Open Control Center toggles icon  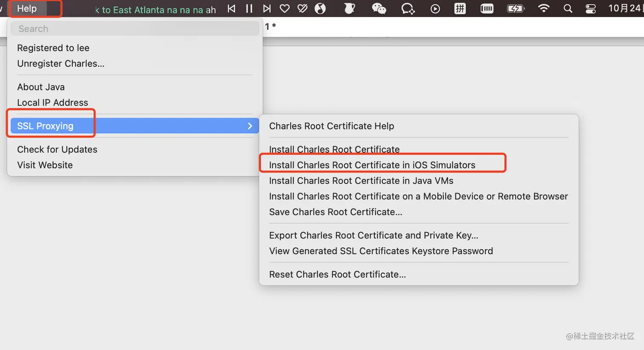pyautogui.click(x=591, y=9)
